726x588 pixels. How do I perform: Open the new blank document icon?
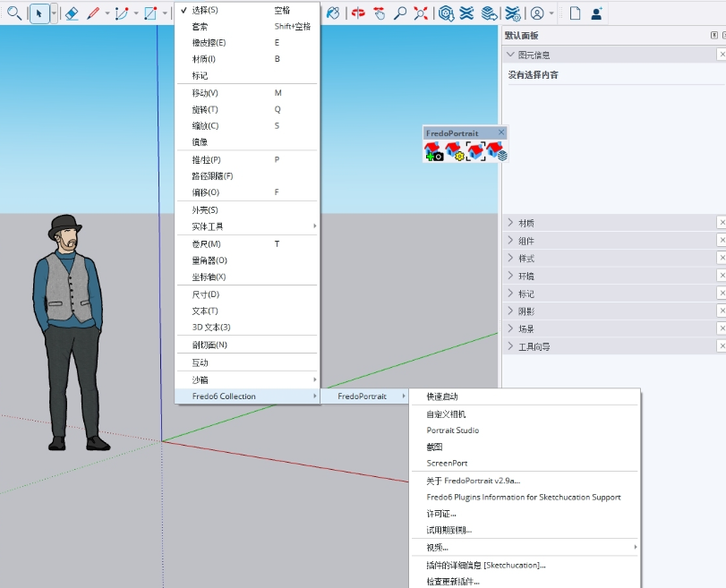click(575, 13)
